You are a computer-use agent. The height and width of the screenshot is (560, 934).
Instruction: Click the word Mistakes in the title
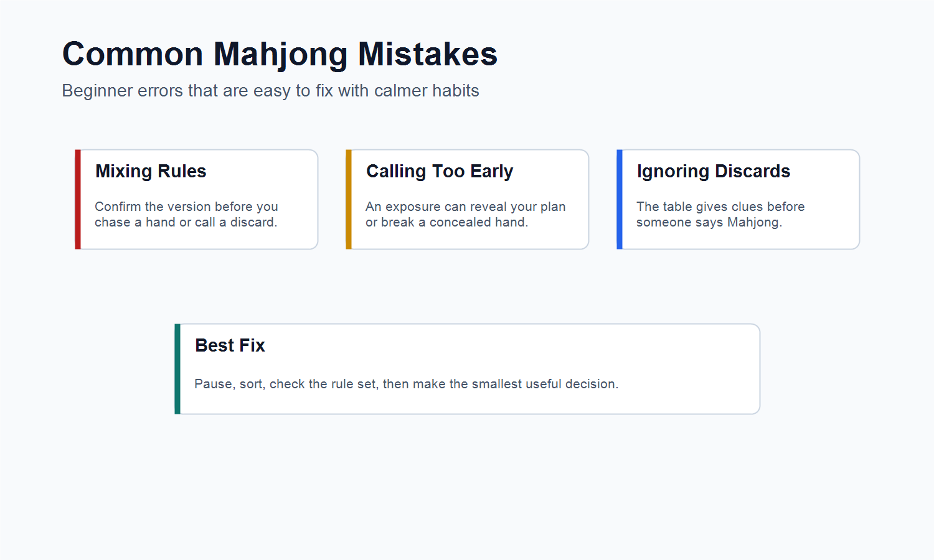pos(428,54)
